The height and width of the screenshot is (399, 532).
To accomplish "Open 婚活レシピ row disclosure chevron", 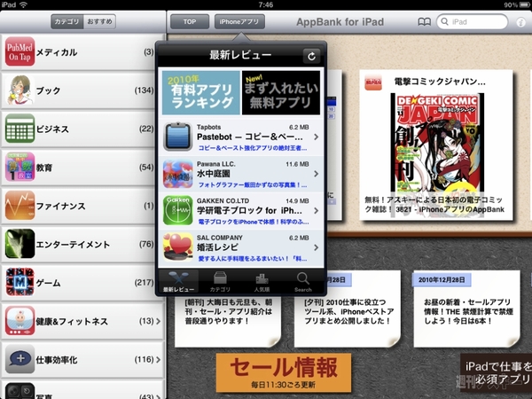I will 316,247.
